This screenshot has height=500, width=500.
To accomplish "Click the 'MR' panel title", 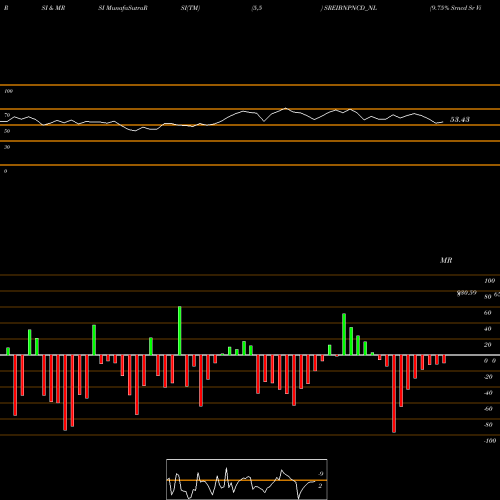I will [x=446, y=260].
